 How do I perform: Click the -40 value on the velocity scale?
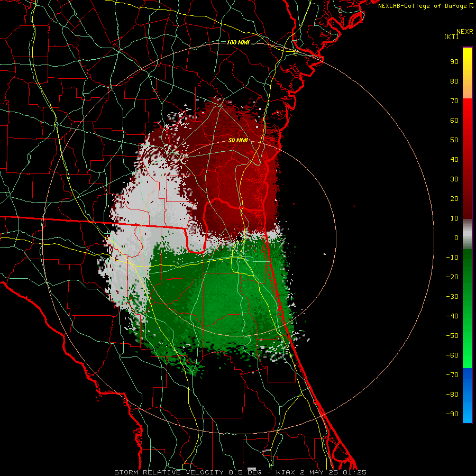[452, 316]
